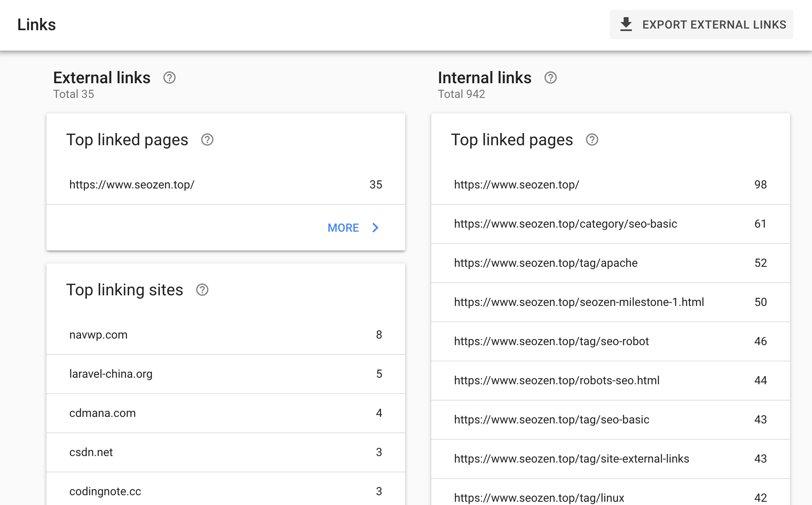The height and width of the screenshot is (505, 812).
Task: Click MORE link in external Top linked pages
Action: (x=343, y=228)
